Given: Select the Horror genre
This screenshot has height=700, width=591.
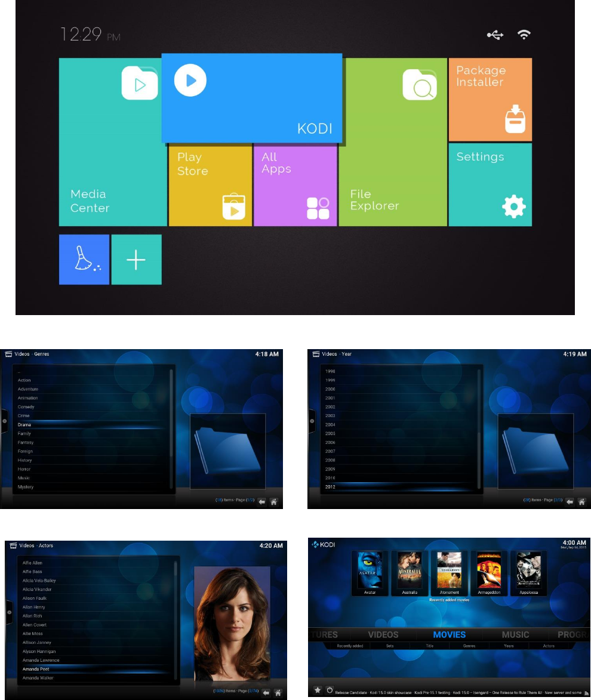Looking at the screenshot, I should coord(91,469).
